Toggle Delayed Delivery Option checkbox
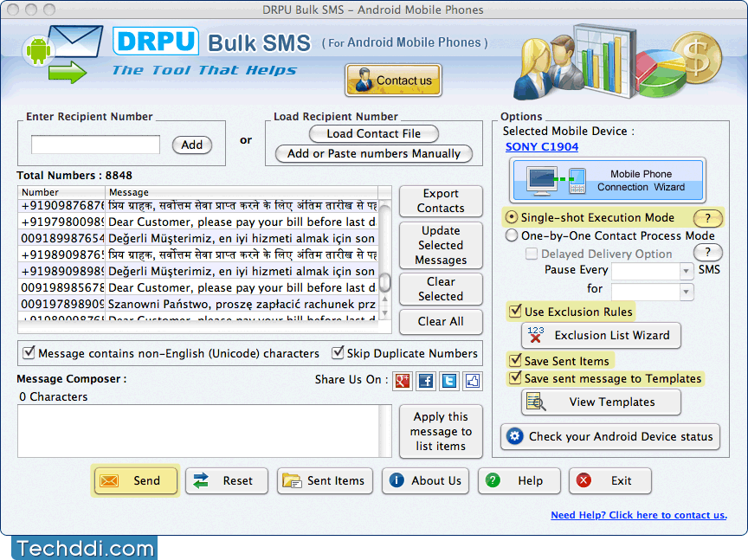 click(532, 254)
